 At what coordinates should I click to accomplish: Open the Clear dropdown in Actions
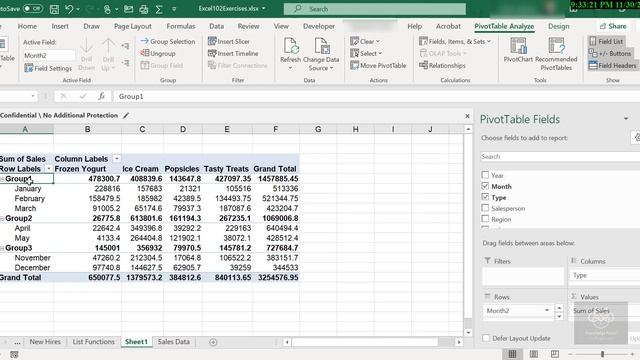365,41
